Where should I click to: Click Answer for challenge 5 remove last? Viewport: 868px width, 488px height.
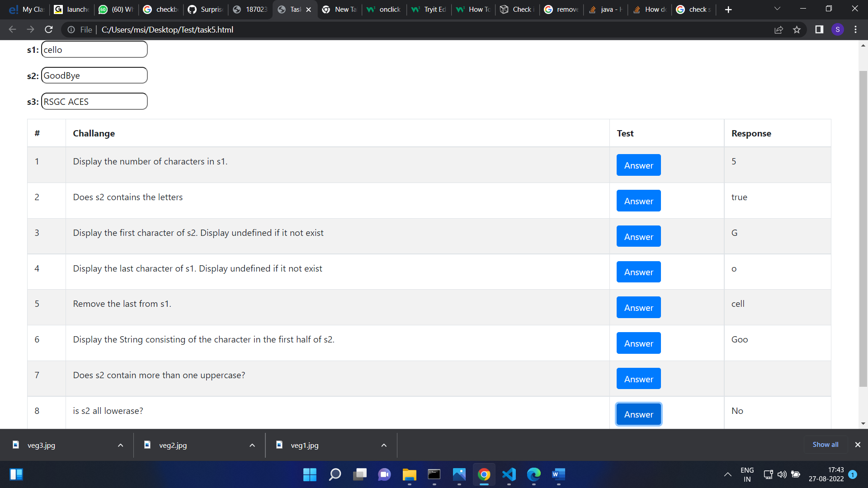[638, 308]
